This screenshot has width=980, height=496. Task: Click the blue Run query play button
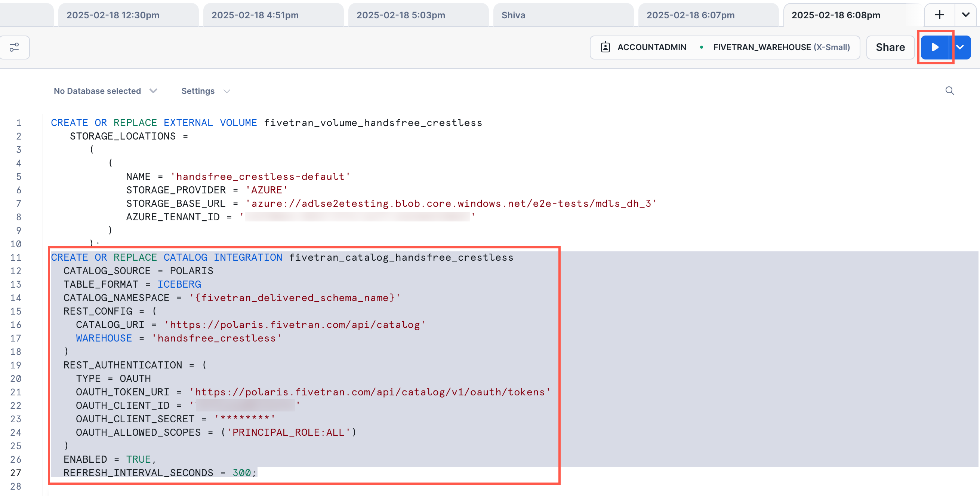pos(935,47)
